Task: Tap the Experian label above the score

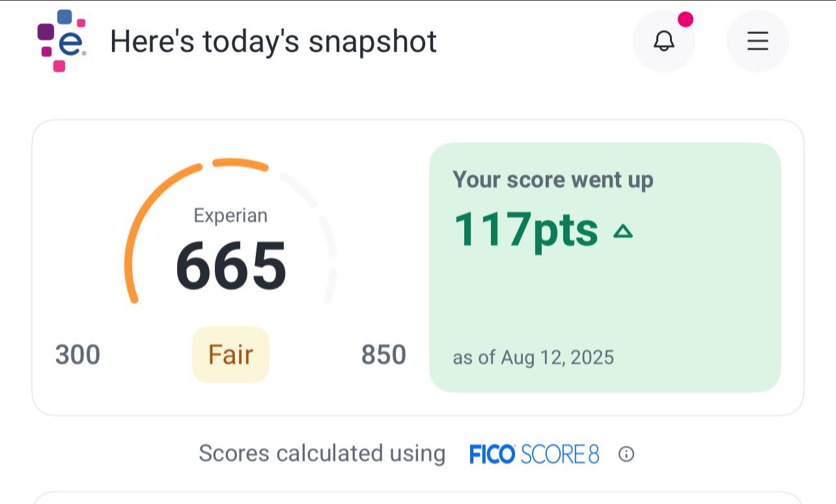Action: click(x=230, y=216)
